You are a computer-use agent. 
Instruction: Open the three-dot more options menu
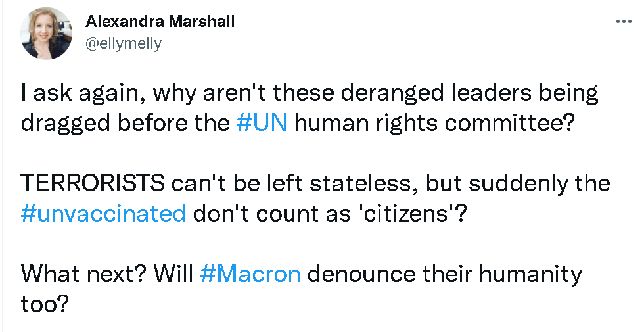coord(623,21)
